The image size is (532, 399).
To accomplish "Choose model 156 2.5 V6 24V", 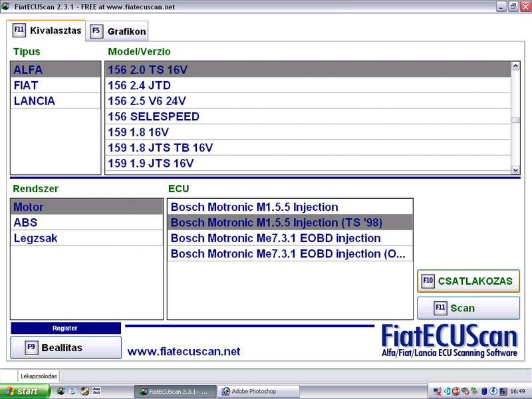I will (x=308, y=101).
